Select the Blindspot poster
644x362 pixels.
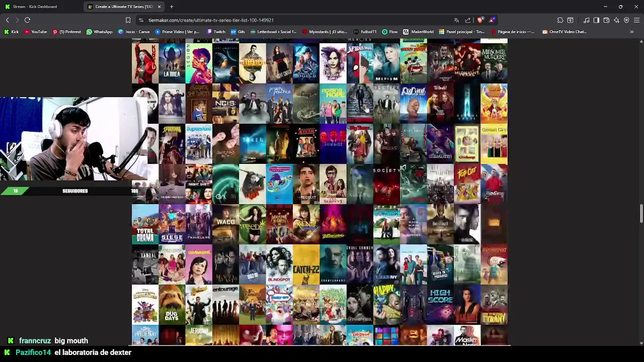click(x=279, y=264)
